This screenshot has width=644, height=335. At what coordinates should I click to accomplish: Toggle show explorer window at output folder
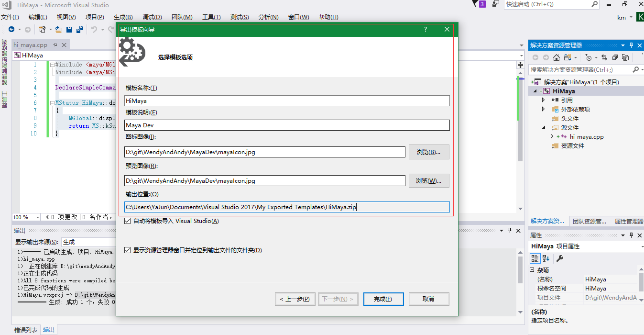click(128, 250)
